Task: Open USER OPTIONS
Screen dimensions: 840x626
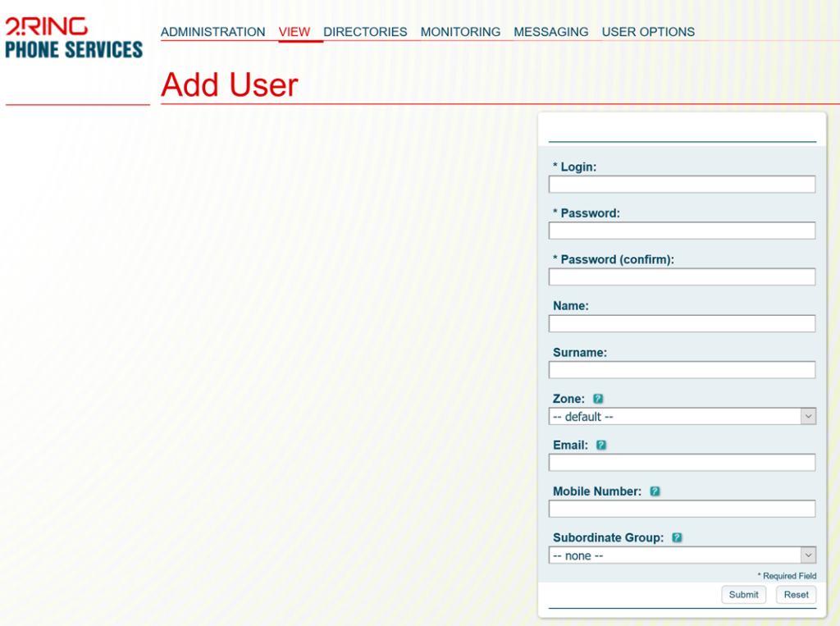Action: pos(647,32)
